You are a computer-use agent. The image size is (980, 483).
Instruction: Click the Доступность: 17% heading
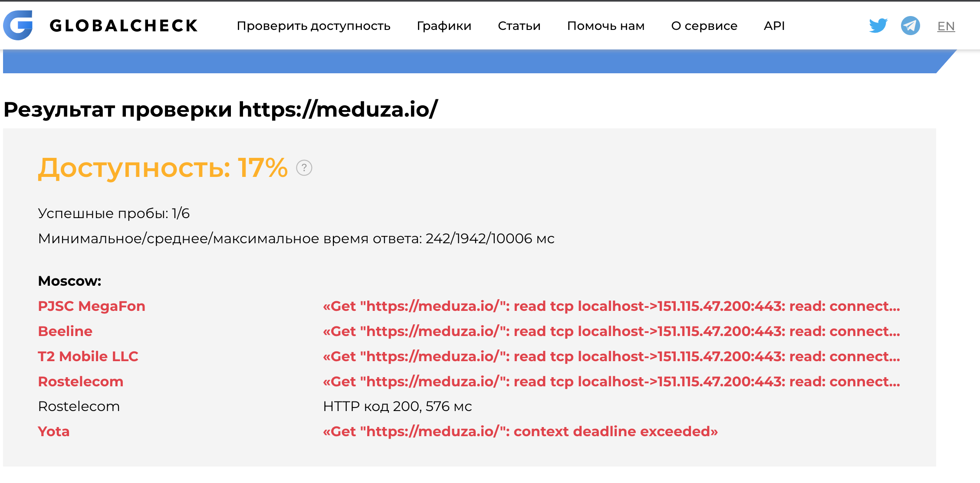[x=162, y=167]
